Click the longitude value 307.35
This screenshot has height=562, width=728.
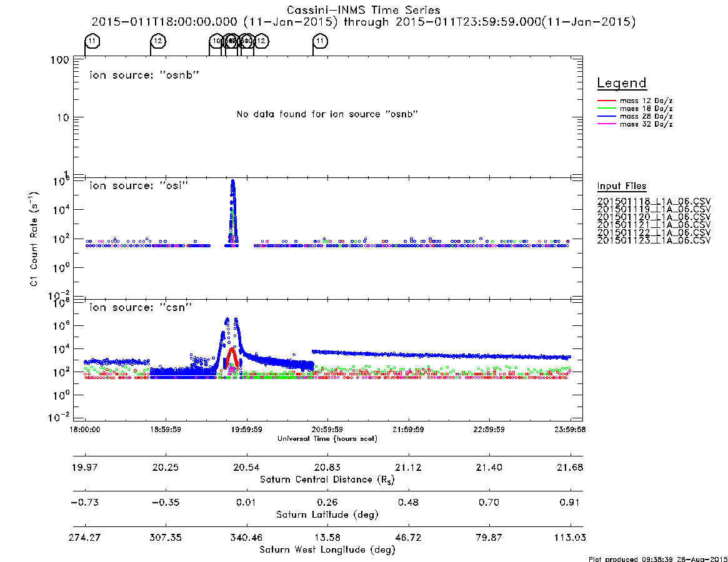[166, 538]
